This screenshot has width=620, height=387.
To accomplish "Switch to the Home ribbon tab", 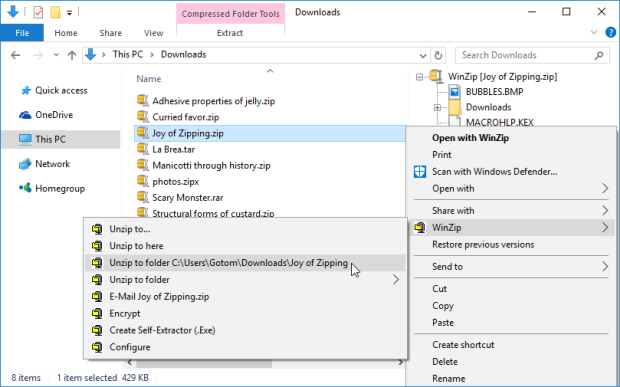I will (66, 33).
